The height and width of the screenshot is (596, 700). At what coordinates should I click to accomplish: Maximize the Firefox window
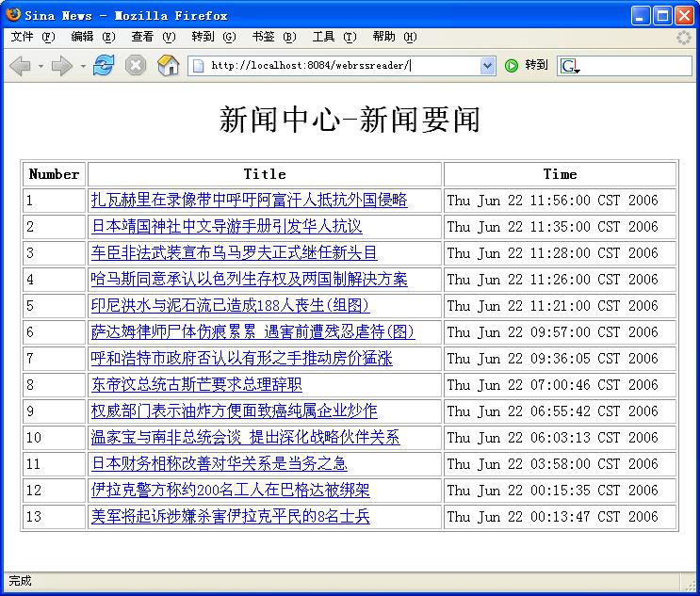(x=662, y=16)
